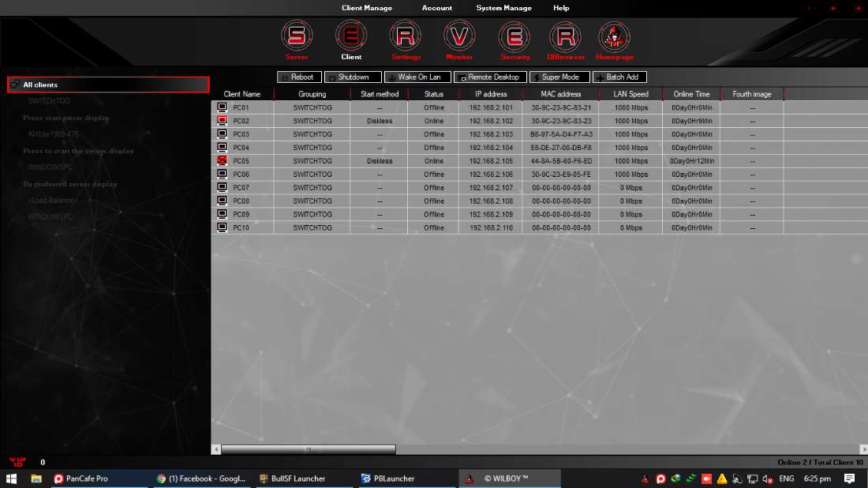Select Press start mirror display node

point(65,118)
